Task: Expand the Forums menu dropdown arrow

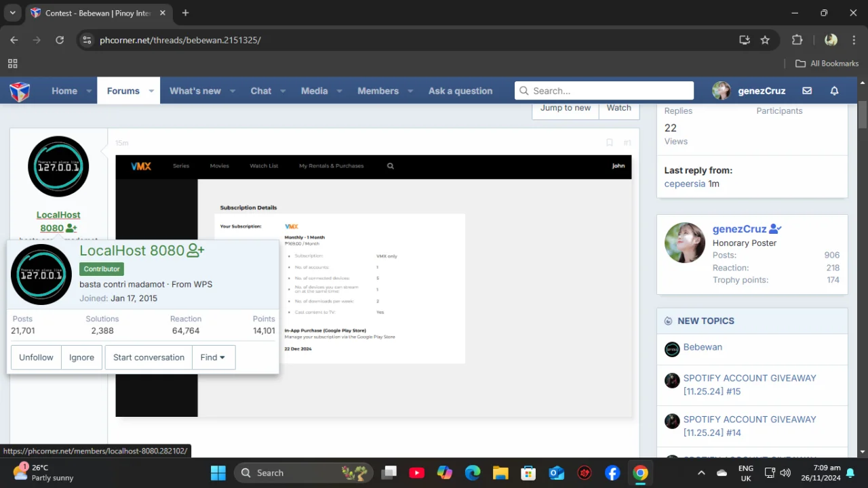Action: (x=151, y=91)
